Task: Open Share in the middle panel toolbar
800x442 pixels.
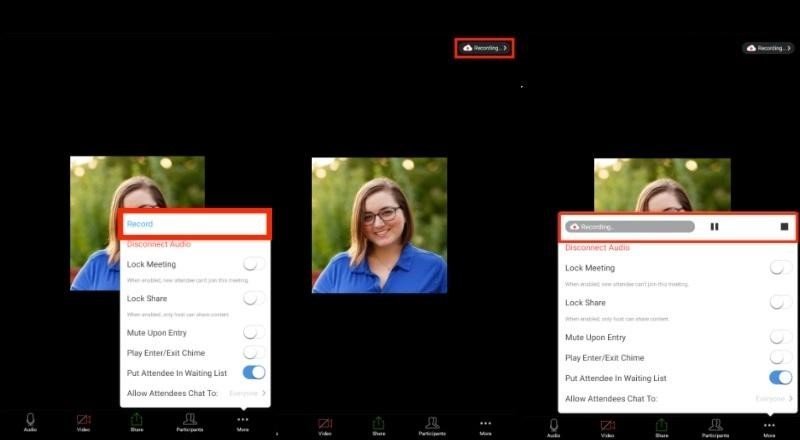Action: [x=378, y=425]
